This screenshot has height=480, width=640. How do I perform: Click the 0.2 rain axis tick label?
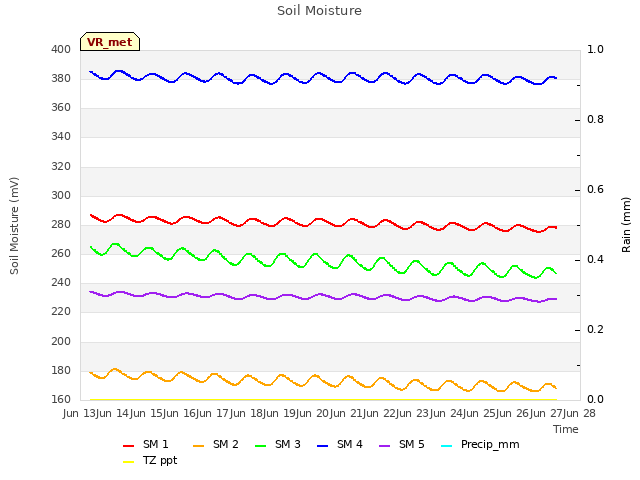point(595,329)
